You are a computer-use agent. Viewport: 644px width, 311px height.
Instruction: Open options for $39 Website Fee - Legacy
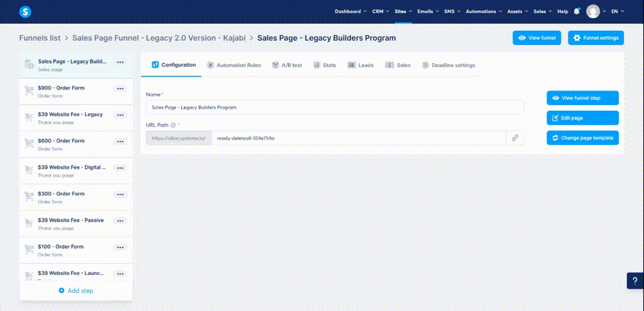point(120,115)
